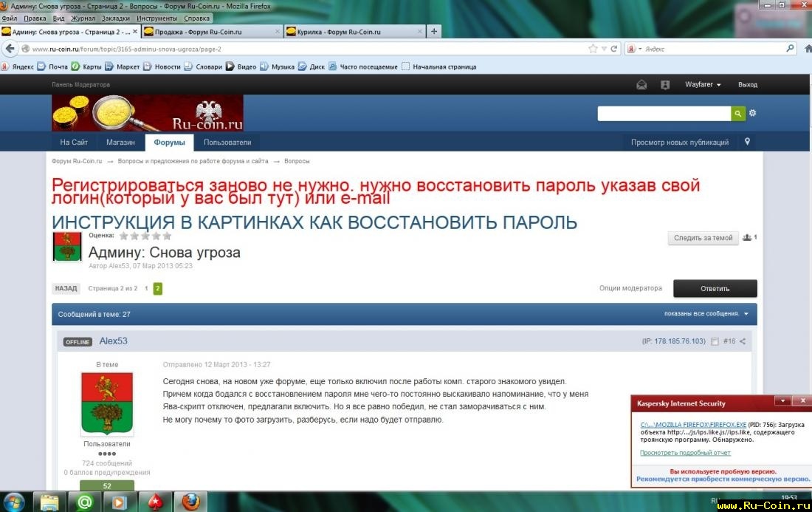Open the Файл menu
Viewport: 812px width, 512px height.
click(x=10, y=18)
